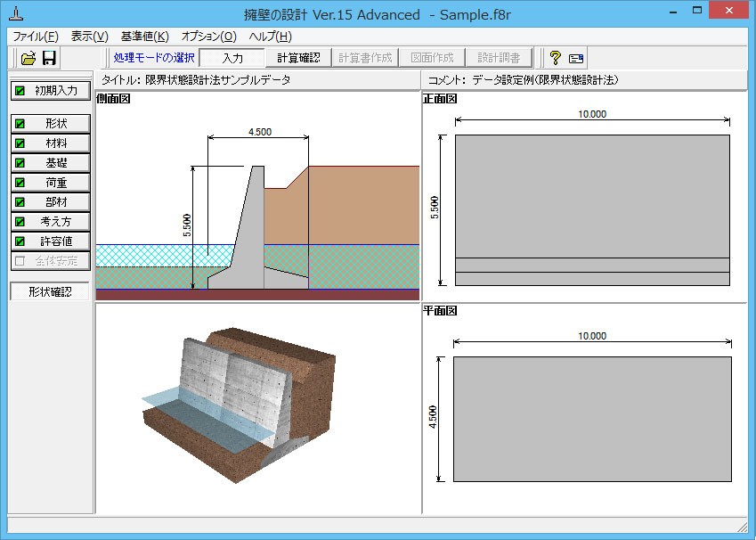The image size is (756, 540).
Task: Toggle the green check on 基礎
Action: pyautogui.click(x=20, y=163)
